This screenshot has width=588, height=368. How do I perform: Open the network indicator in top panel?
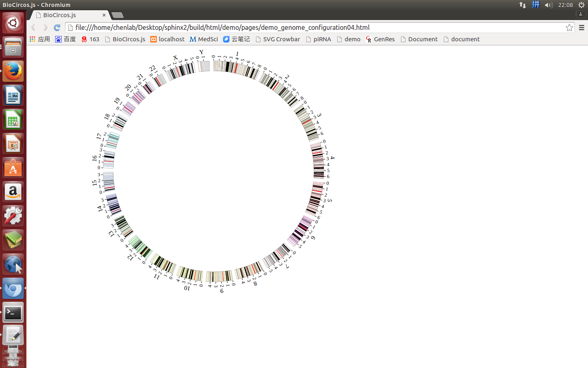pyautogui.click(x=523, y=5)
